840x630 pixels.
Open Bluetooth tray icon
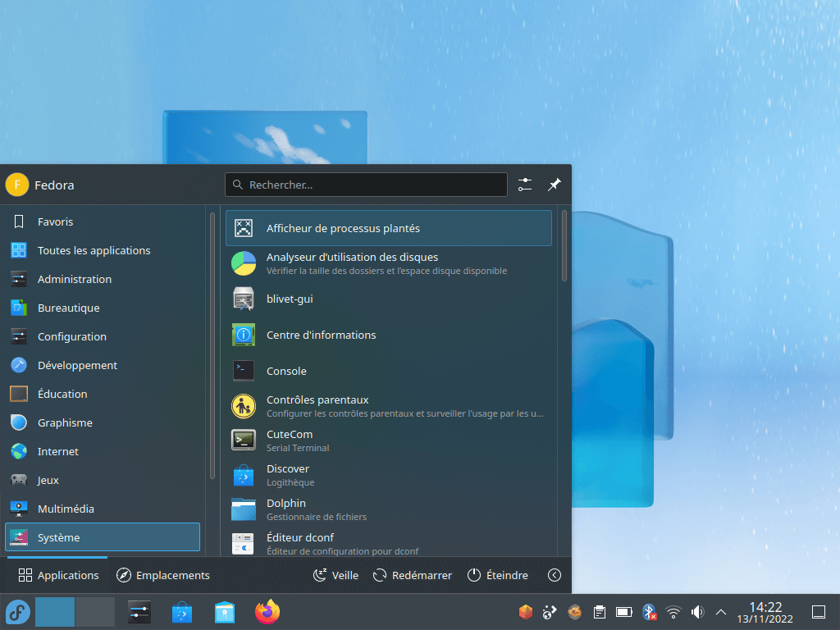(649, 612)
